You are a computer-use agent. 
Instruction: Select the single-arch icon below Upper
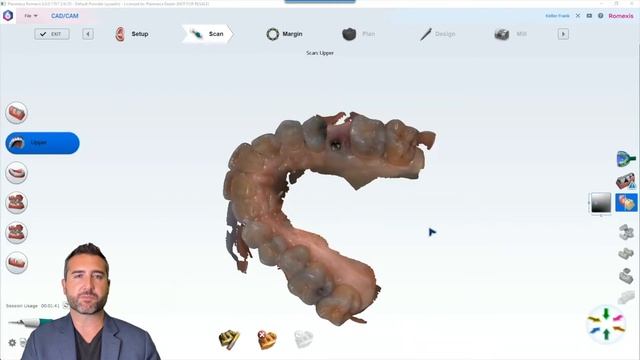coord(16,173)
